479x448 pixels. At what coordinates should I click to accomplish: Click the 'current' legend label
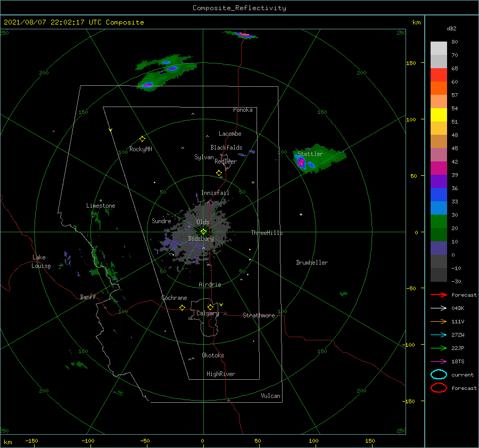[463, 375]
